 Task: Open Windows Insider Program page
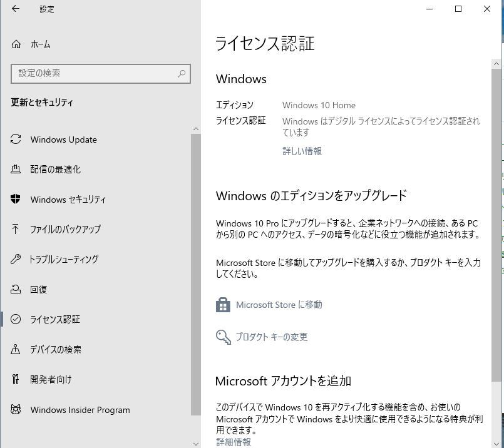click(80, 410)
